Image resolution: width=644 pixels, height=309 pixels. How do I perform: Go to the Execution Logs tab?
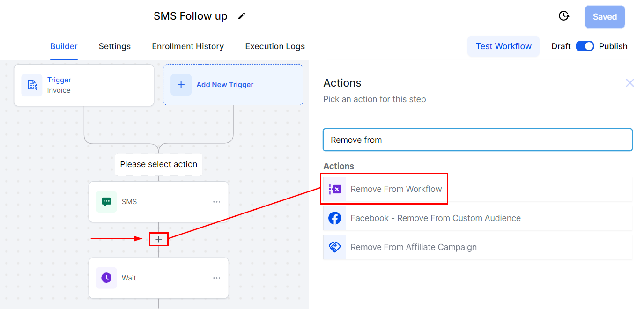tap(275, 46)
